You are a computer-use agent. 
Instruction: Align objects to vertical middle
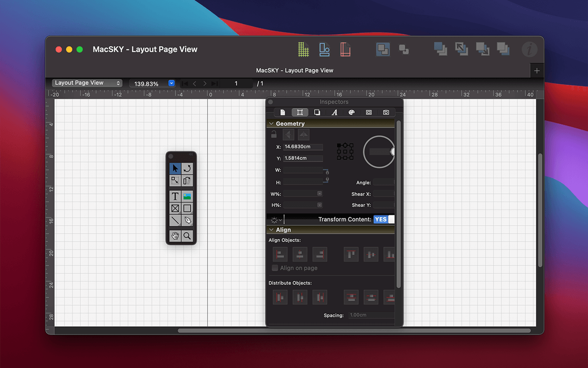pyautogui.click(x=371, y=254)
